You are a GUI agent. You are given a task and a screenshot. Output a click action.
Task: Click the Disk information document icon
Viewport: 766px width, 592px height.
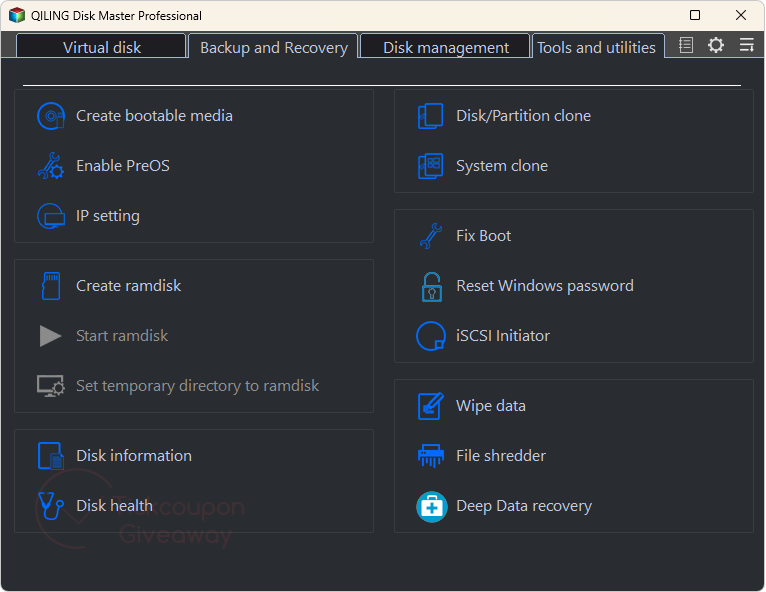(51, 456)
